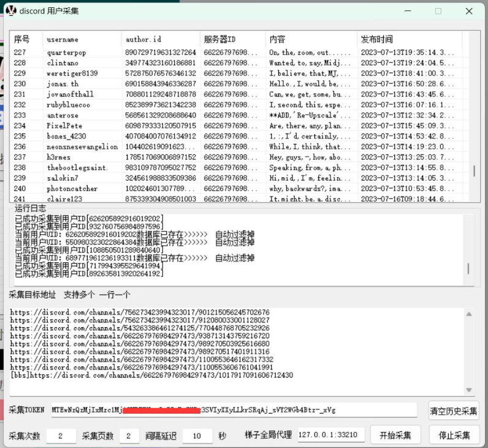Click URL ending 912080033001128027
This screenshot has width=488, height=448.
[140, 320]
